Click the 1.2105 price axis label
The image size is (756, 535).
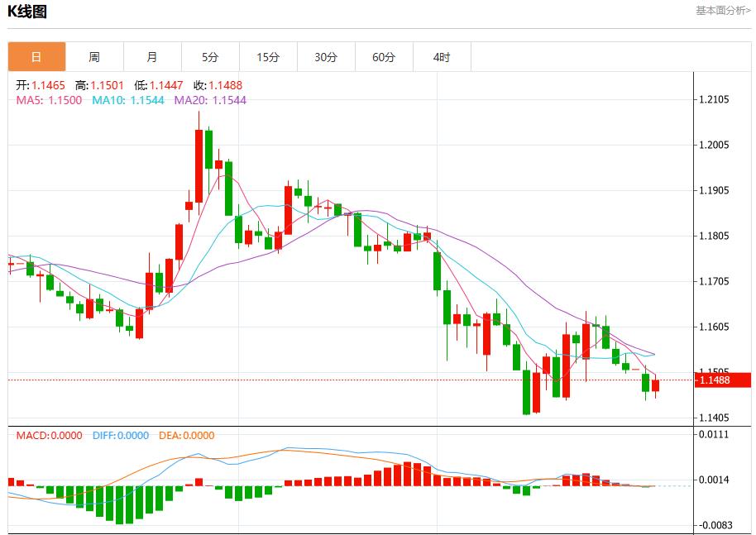714,100
